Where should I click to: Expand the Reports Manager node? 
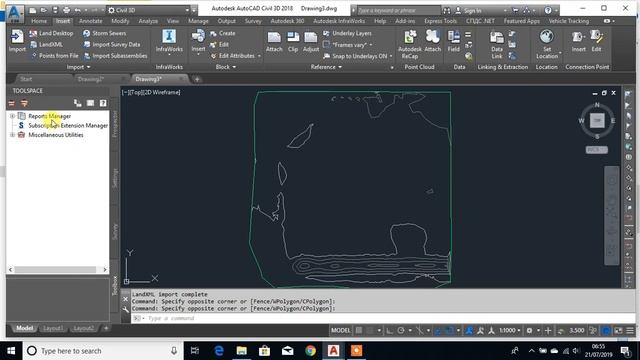tap(12, 116)
